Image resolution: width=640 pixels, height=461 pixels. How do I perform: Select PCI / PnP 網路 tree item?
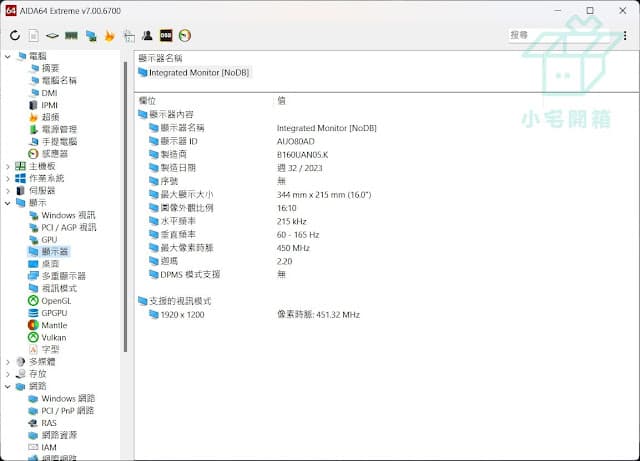(x=68, y=411)
